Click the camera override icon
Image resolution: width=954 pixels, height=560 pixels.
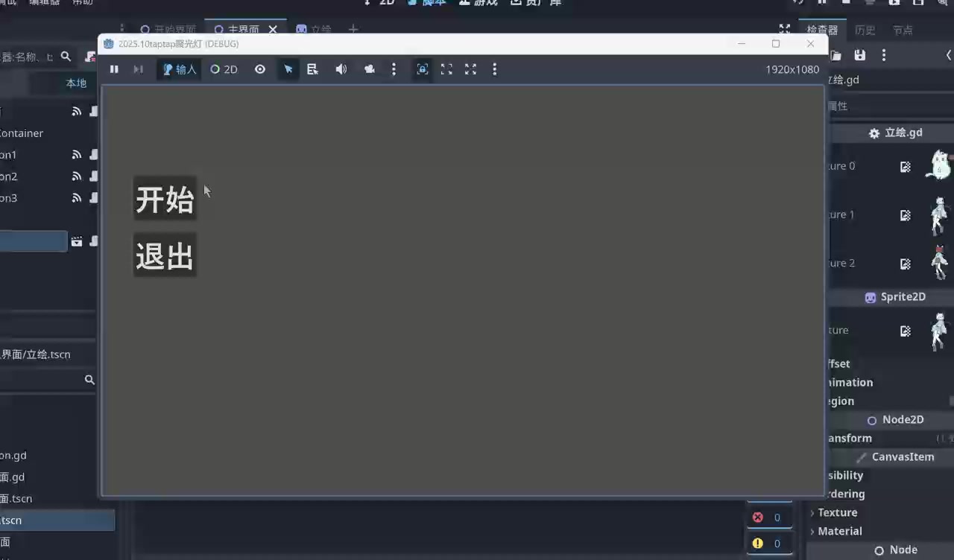370,69
